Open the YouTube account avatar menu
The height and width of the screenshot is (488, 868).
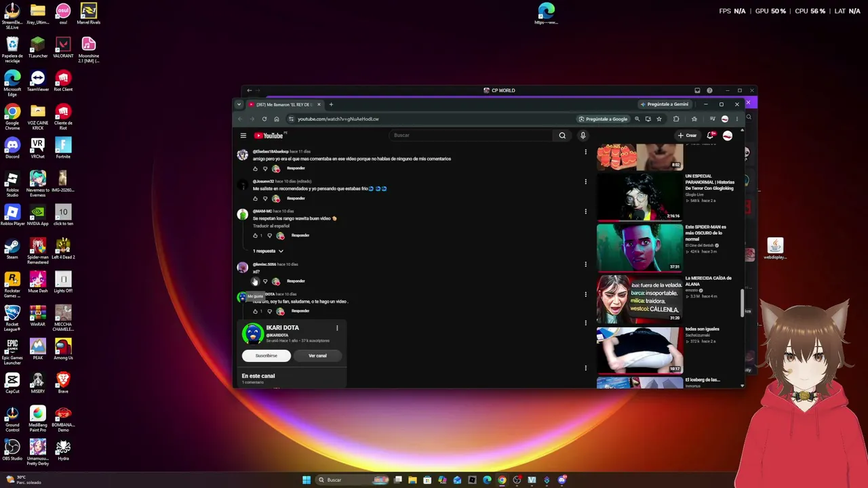coord(728,136)
